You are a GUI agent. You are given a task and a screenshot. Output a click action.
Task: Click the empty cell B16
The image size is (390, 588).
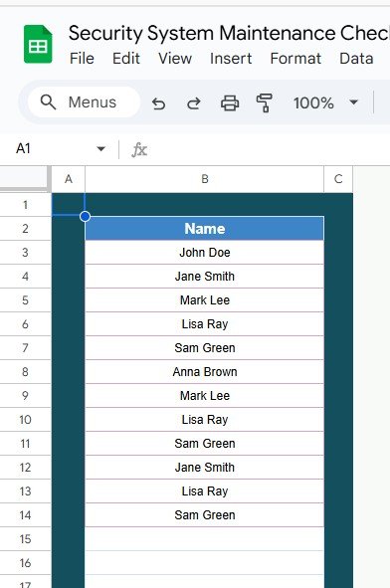point(204,563)
